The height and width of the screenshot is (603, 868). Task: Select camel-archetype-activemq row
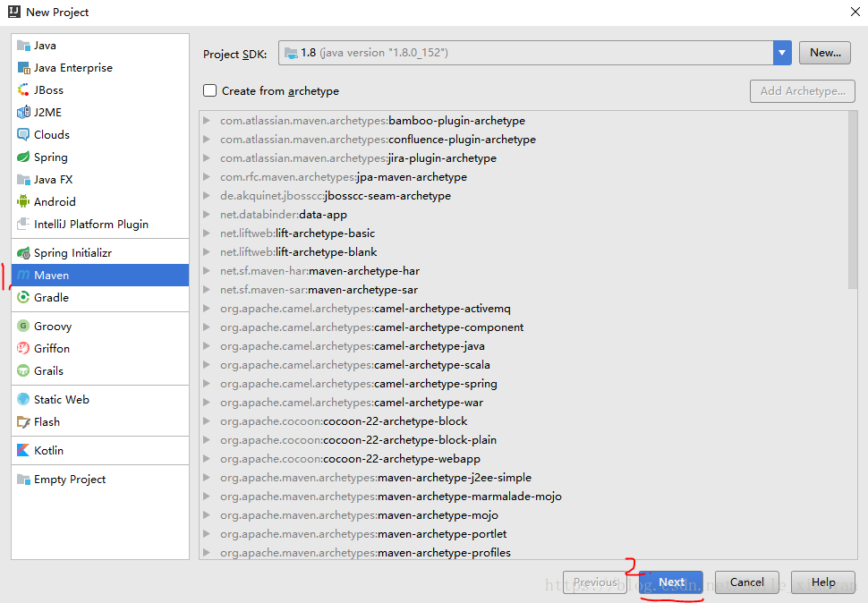coord(523,308)
